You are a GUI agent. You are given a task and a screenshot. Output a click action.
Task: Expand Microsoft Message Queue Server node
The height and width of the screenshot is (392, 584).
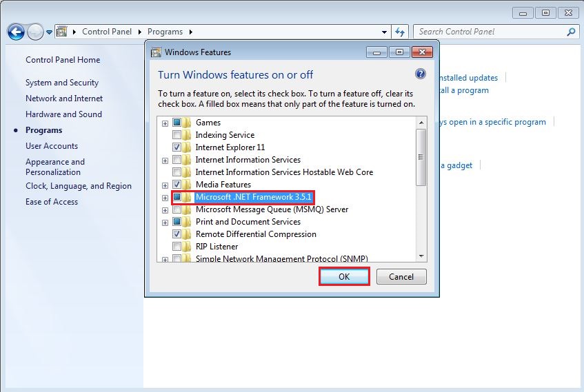tap(165, 210)
